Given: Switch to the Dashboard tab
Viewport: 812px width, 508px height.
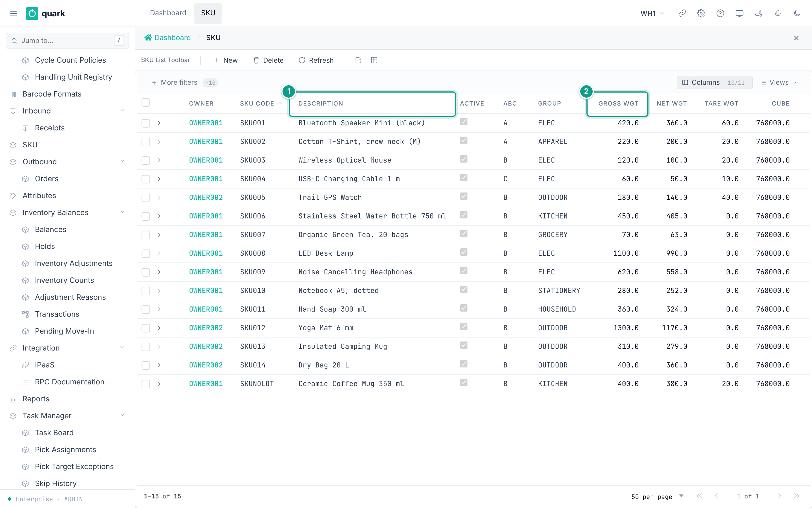Looking at the screenshot, I should tap(168, 13).
